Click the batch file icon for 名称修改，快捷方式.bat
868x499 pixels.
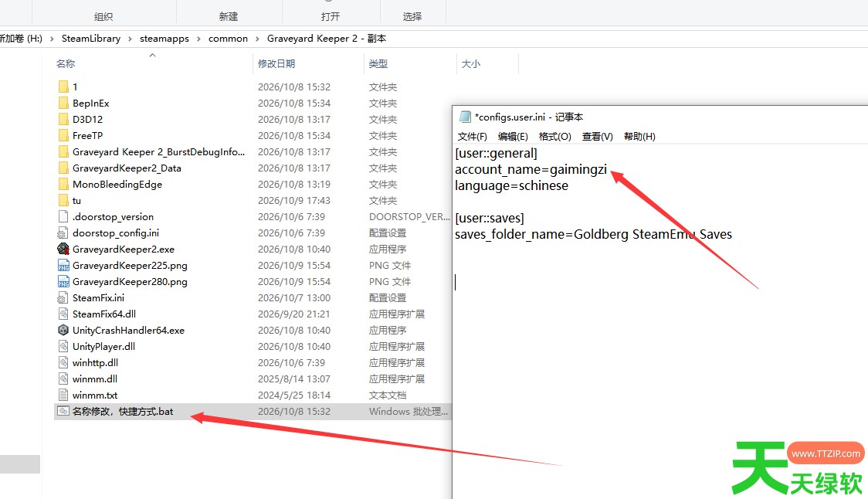pyautogui.click(x=63, y=412)
